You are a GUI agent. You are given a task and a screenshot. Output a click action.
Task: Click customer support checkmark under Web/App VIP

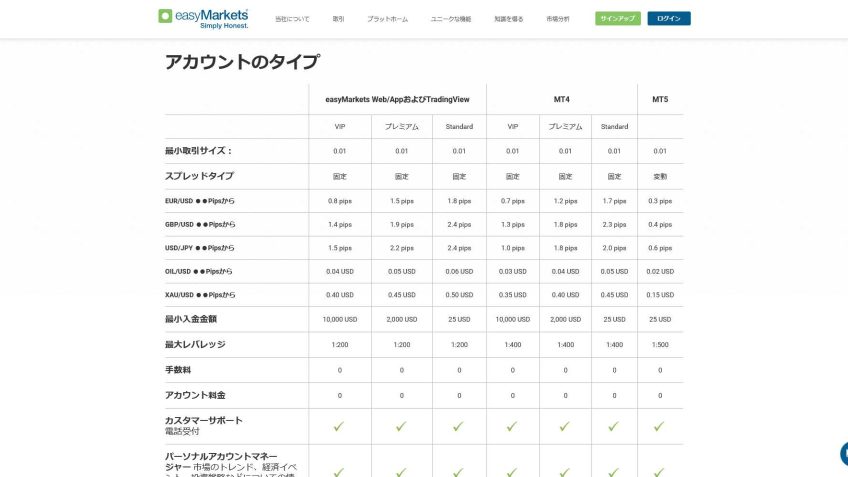click(x=339, y=426)
